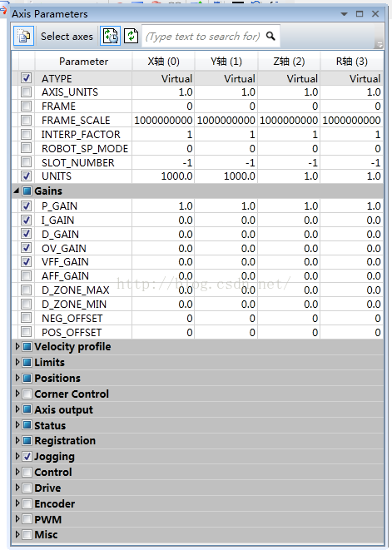The height and width of the screenshot is (550, 392).
Task: Expand the Axis output group
Action: (17, 409)
